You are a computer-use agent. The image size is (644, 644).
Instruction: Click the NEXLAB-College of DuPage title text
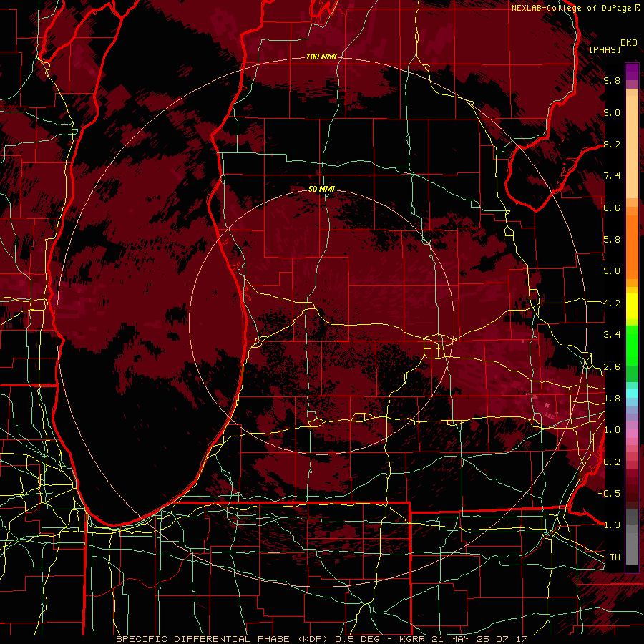click(x=572, y=8)
